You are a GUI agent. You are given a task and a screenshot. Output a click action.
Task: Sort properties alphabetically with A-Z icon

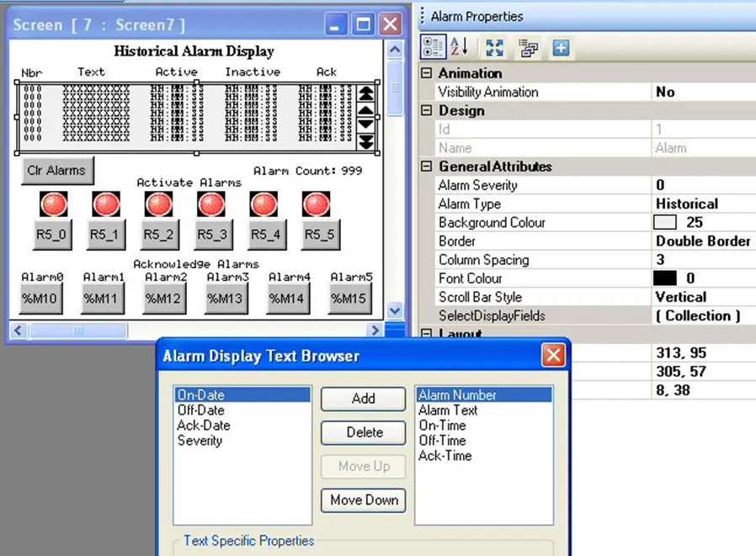pos(459,47)
